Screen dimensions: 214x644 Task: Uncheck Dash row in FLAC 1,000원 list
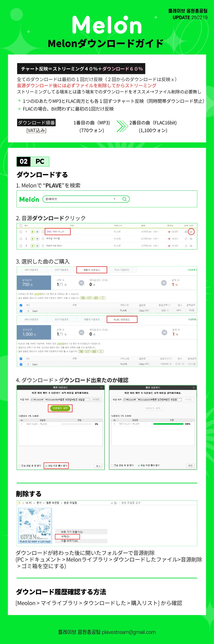21,364
